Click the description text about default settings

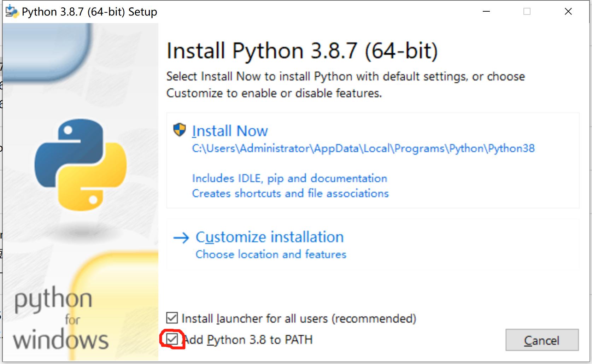pos(346,85)
